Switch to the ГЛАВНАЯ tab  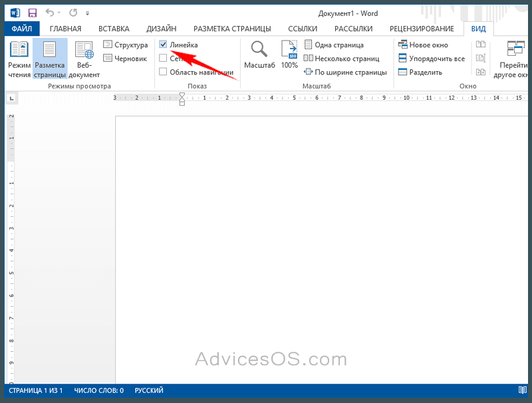tap(65, 29)
